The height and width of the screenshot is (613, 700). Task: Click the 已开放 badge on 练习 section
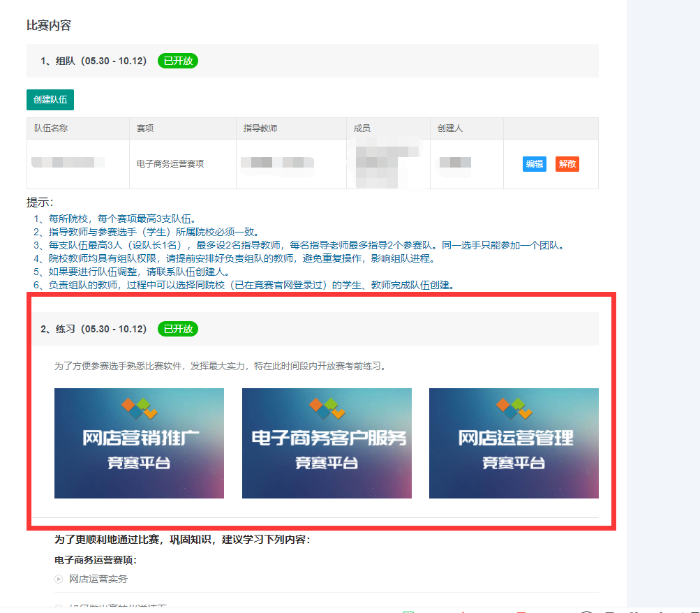click(178, 329)
